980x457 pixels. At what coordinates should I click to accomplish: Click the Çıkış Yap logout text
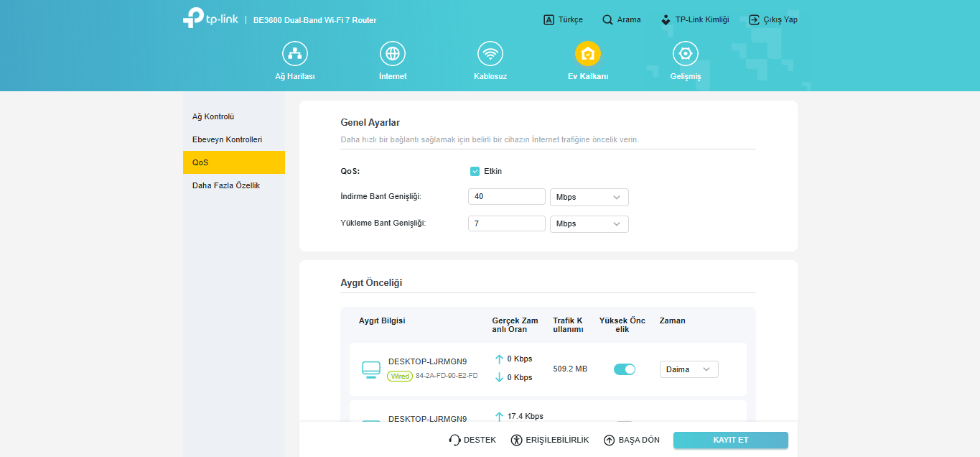click(780, 20)
